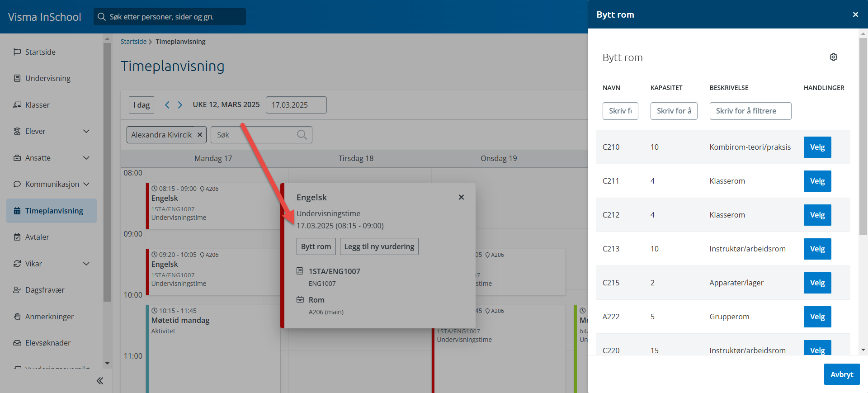Screen dimensions: 868x393
Task: Click the search magnifier in Søk field
Action: (302, 135)
